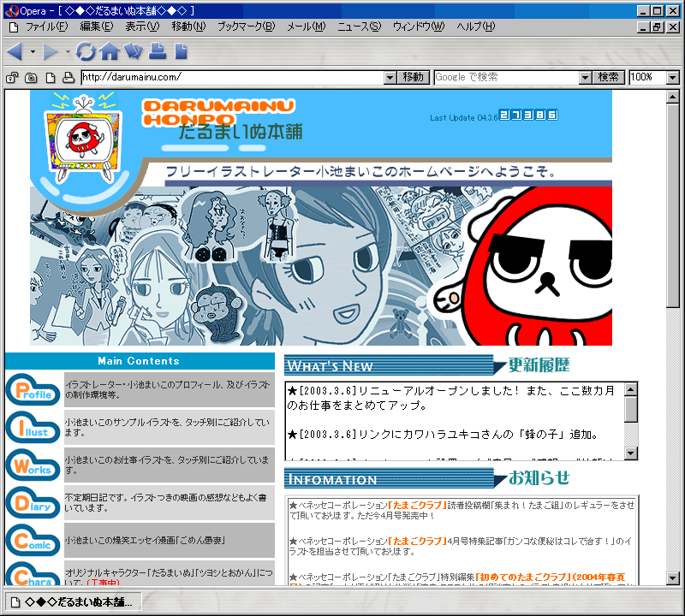Open the hotlist panel toolbar icon
This screenshot has width=685, height=616.
coord(134,51)
